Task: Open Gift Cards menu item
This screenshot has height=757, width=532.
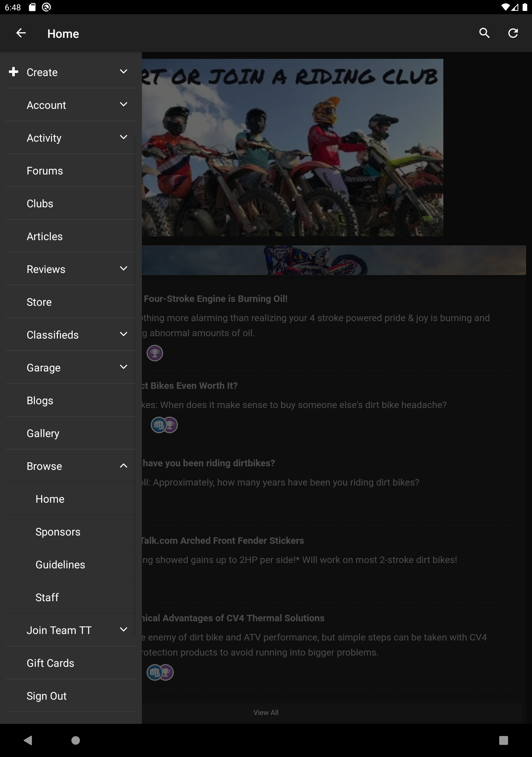Action: (x=71, y=663)
